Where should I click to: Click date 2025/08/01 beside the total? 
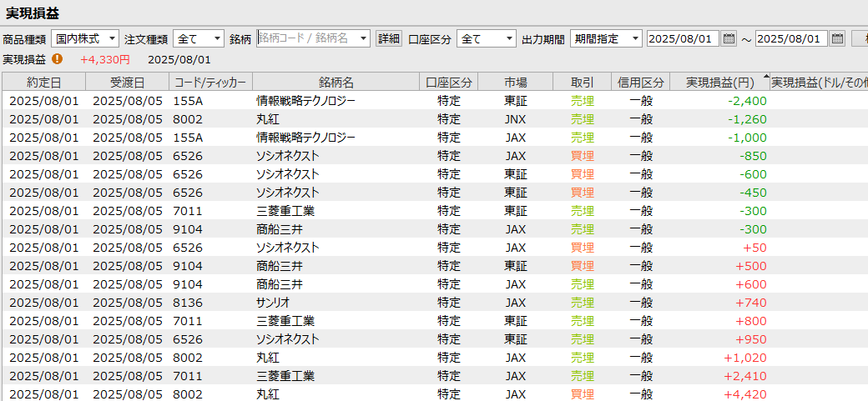(179, 59)
